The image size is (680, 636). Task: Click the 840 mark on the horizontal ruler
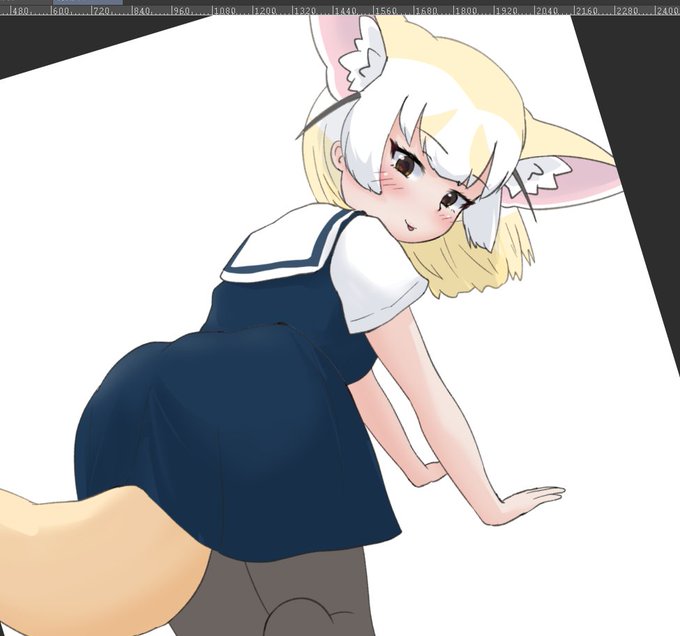(x=141, y=10)
